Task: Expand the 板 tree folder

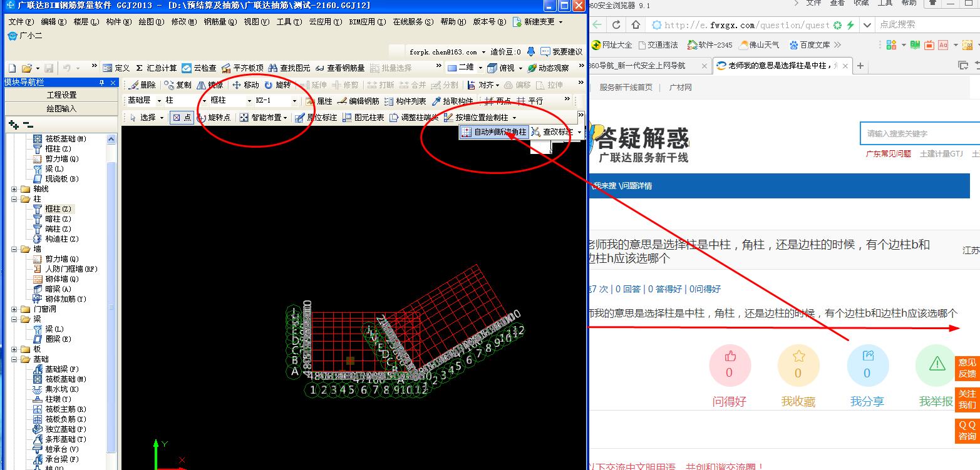Action: pos(14,349)
